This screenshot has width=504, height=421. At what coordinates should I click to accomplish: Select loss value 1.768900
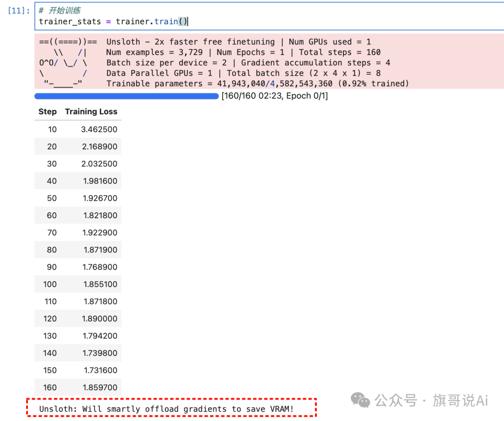coord(100,267)
